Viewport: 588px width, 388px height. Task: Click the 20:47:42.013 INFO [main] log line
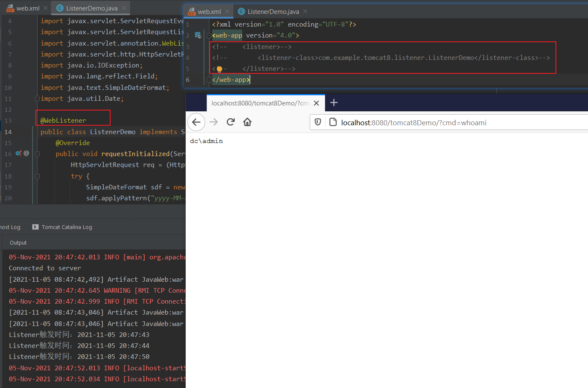(x=97, y=257)
